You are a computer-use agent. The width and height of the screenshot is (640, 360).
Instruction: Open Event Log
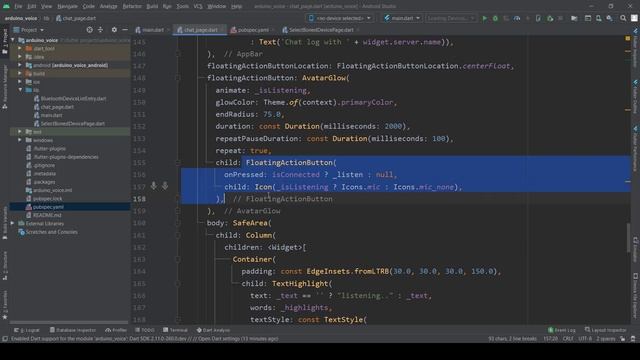pyautogui.click(x=562, y=330)
